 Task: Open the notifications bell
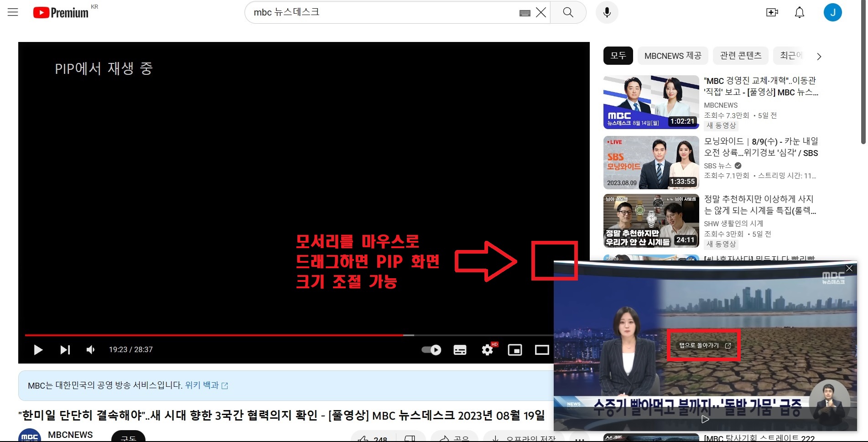(799, 12)
